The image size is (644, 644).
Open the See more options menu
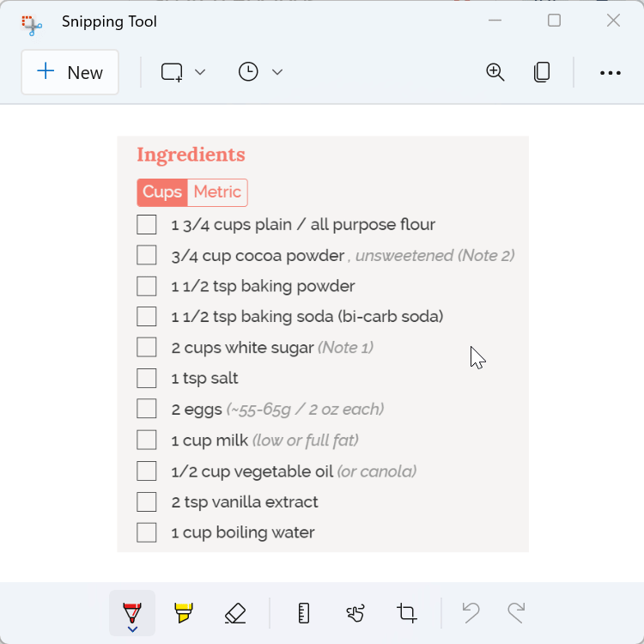pyautogui.click(x=611, y=73)
